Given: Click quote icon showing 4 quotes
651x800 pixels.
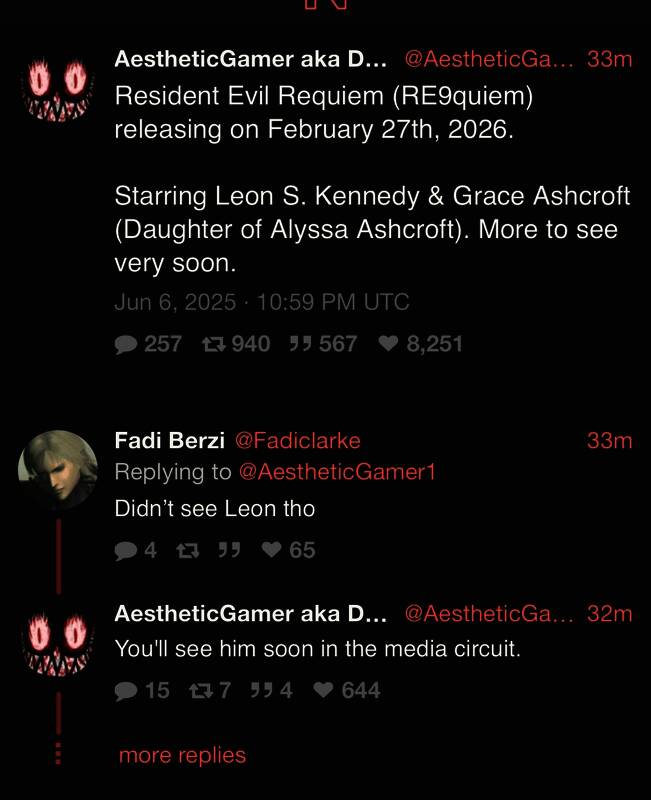Looking at the screenshot, I should [x=264, y=690].
